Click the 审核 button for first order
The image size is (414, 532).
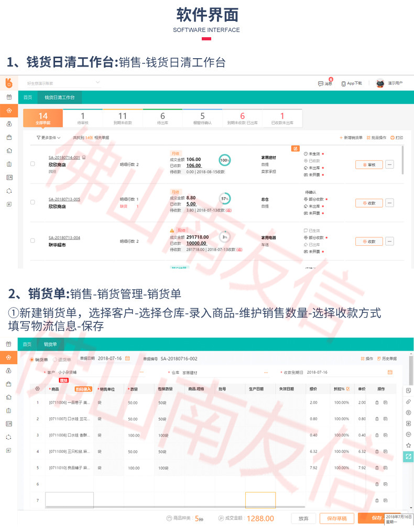click(369, 165)
